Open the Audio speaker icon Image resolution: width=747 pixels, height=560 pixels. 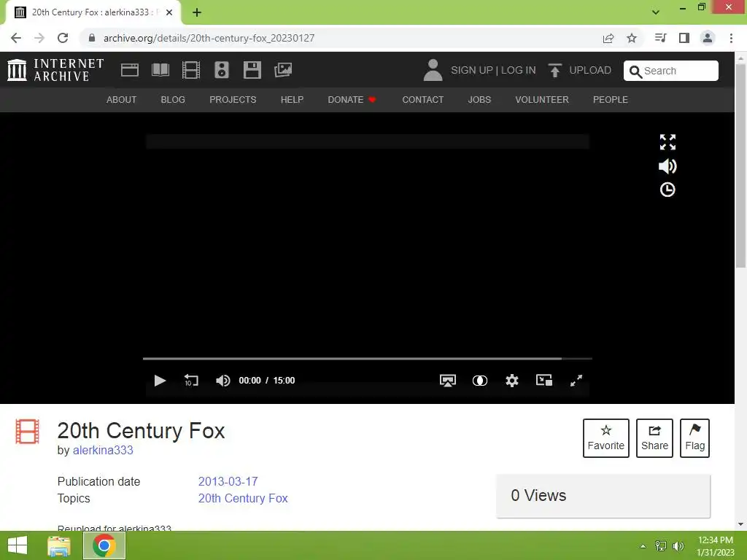click(222, 70)
